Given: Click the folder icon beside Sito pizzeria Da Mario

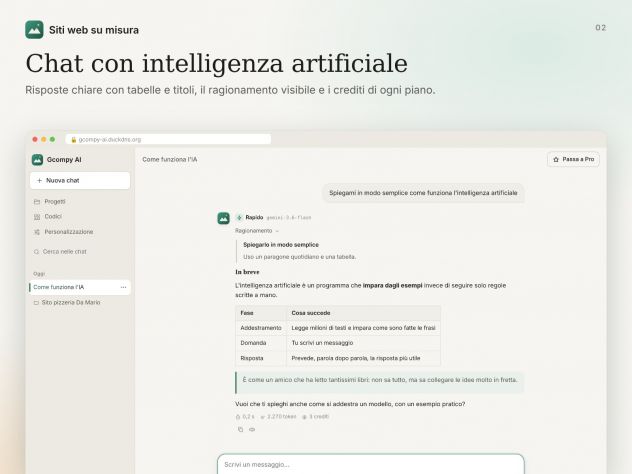Looking at the screenshot, I should 36,303.
